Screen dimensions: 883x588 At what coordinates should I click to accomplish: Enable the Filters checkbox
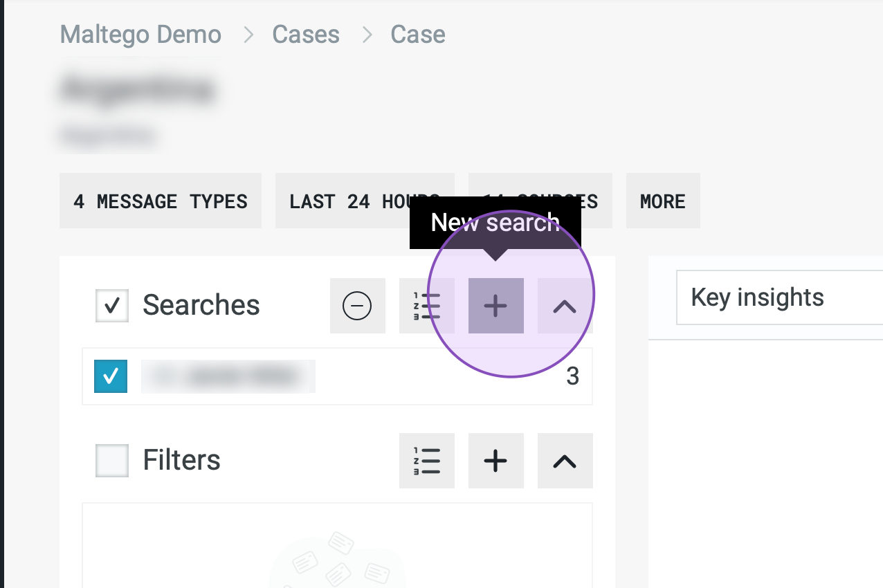[112, 461]
